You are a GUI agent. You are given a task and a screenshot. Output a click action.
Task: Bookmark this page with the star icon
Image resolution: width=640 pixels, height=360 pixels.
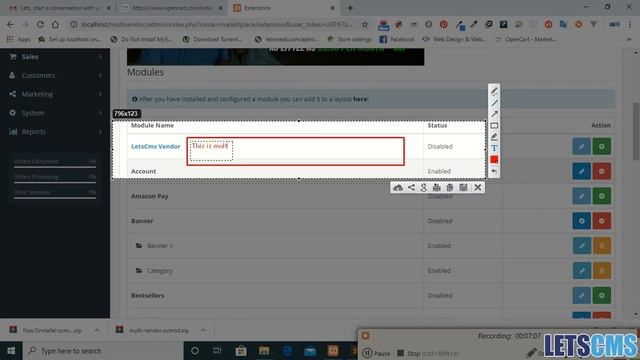point(365,24)
